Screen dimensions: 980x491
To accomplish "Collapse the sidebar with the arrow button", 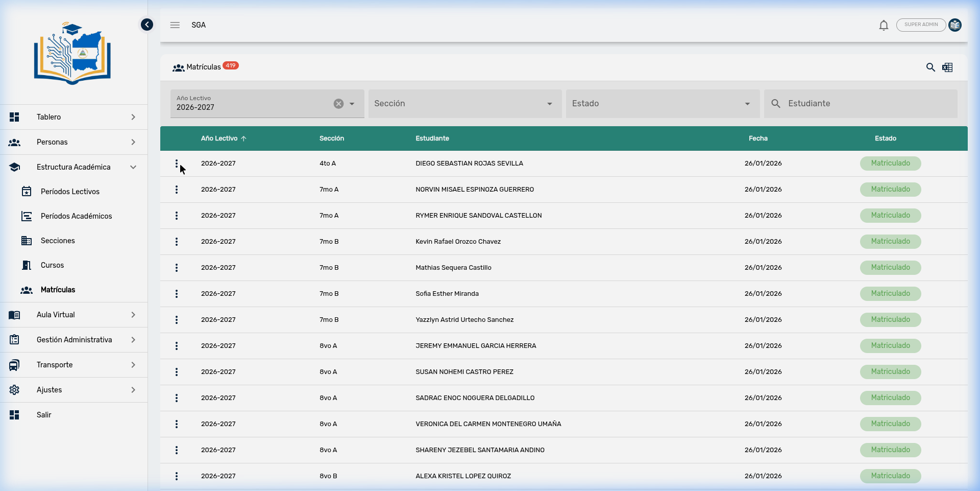I will click(x=147, y=24).
